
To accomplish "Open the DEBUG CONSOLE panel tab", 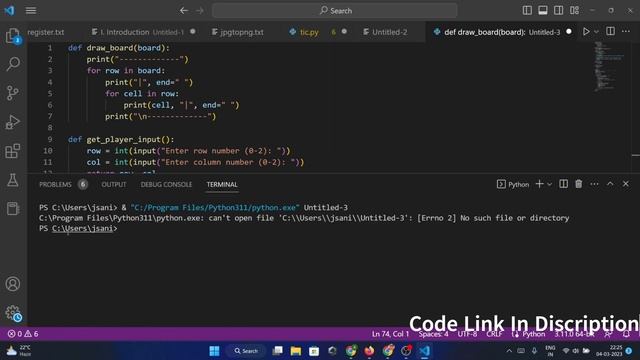I will pyautogui.click(x=166, y=184).
